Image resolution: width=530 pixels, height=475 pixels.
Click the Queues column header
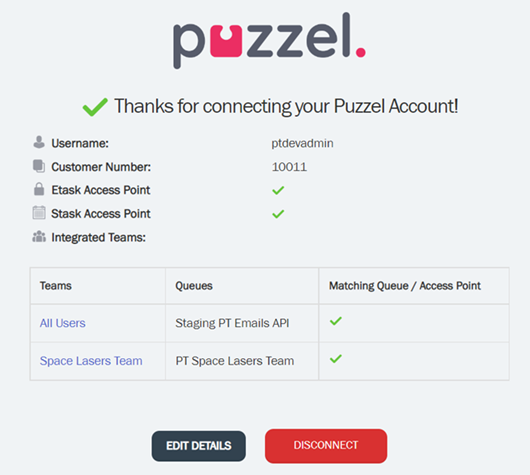pos(194,286)
